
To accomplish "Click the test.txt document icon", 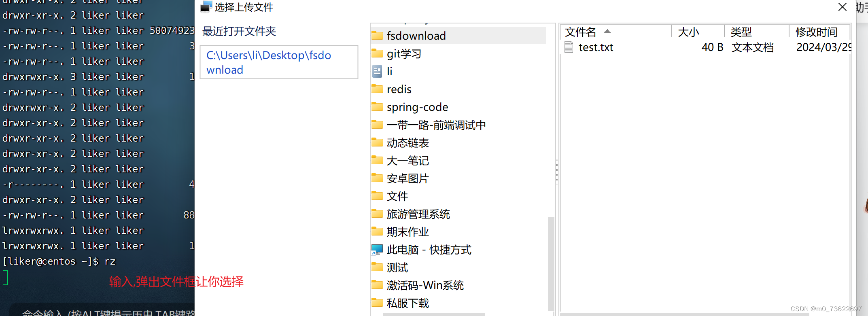I will [x=569, y=47].
